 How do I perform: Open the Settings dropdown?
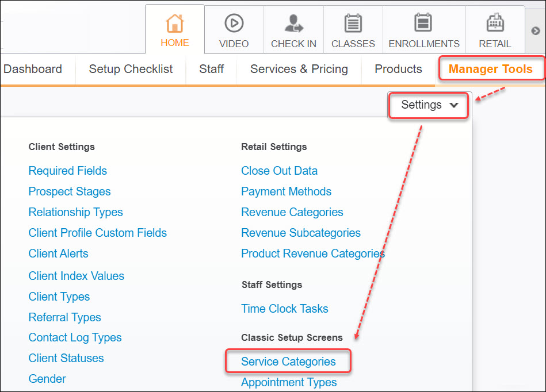coord(428,105)
